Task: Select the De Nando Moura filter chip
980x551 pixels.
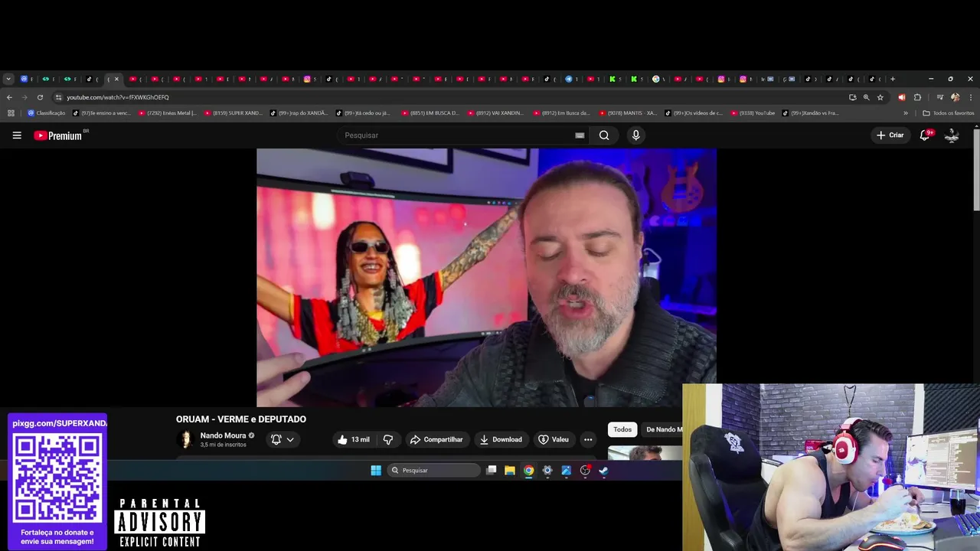Action: (x=663, y=429)
